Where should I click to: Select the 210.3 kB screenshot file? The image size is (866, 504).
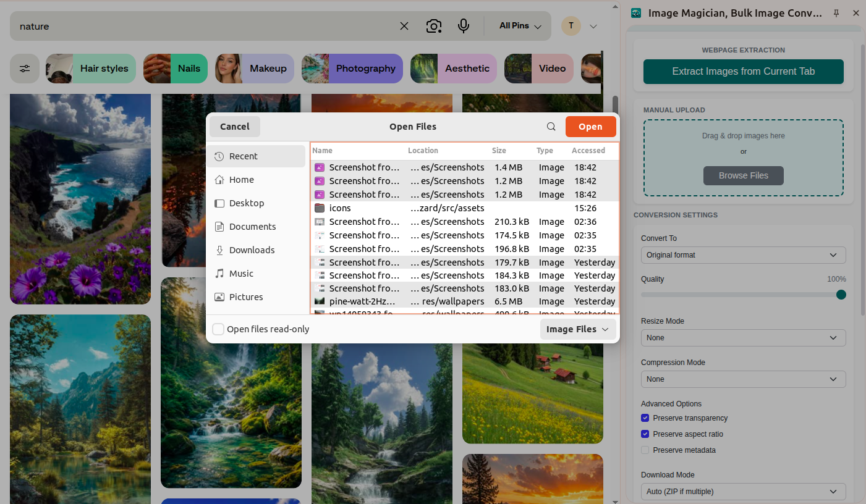465,222
